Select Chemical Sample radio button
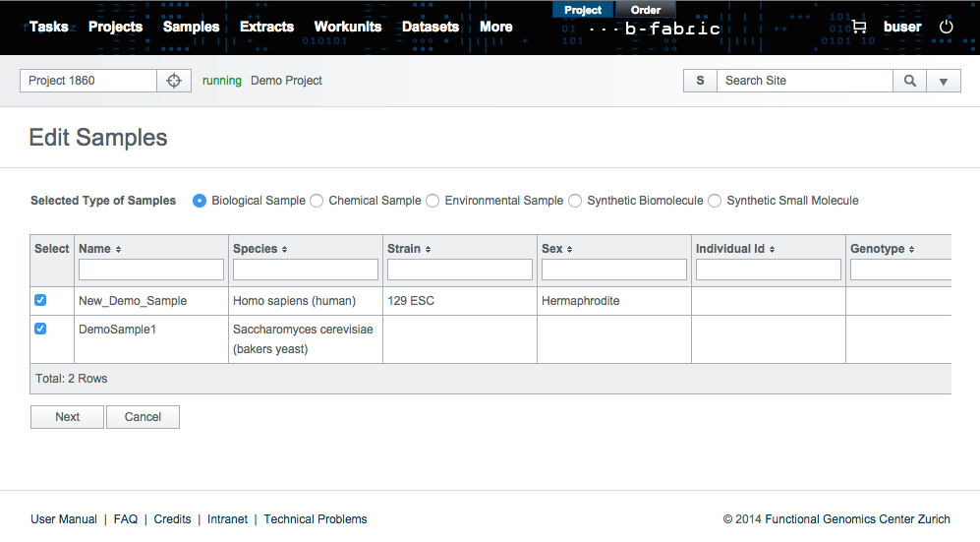This screenshot has width=980, height=542. [x=317, y=201]
